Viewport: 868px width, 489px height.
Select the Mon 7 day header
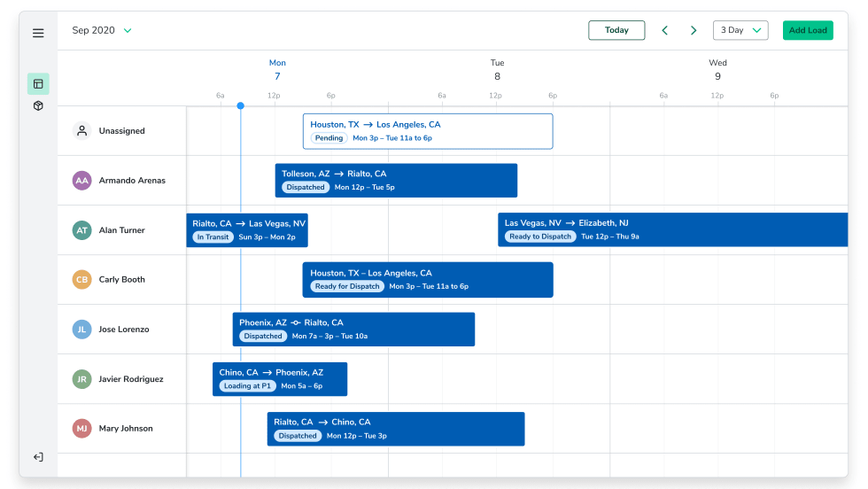pyautogui.click(x=277, y=70)
